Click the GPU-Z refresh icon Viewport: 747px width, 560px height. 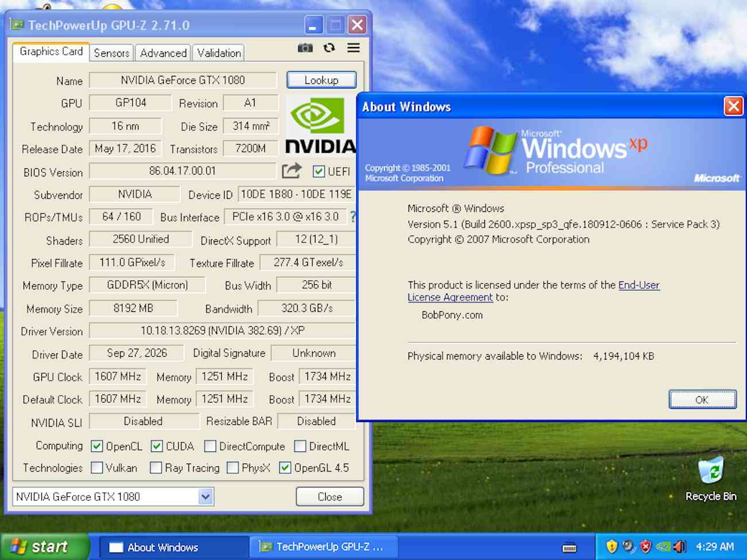coord(329,48)
